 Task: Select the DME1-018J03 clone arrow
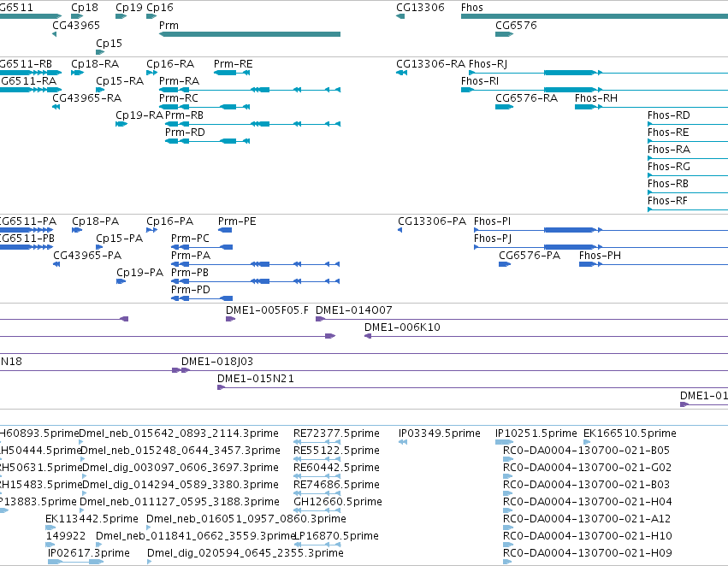point(186,370)
